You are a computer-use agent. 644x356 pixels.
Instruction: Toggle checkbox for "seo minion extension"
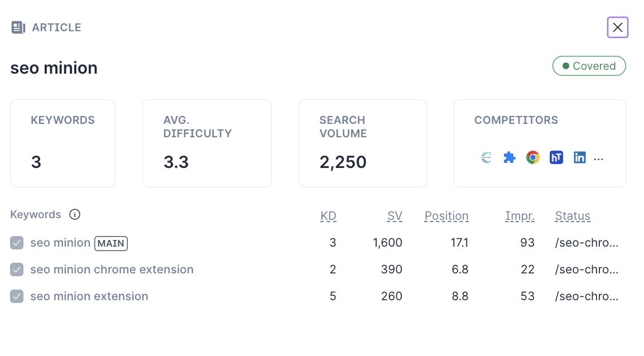pyautogui.click(x=17, y=296)
